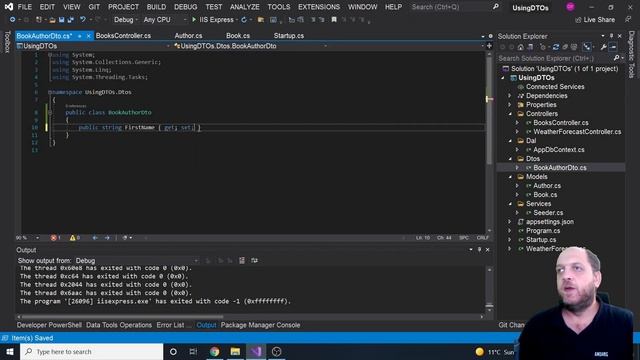Open the Show output from Debug dropdown
Screen dimensions: 640x360
(x=136, y=260)
